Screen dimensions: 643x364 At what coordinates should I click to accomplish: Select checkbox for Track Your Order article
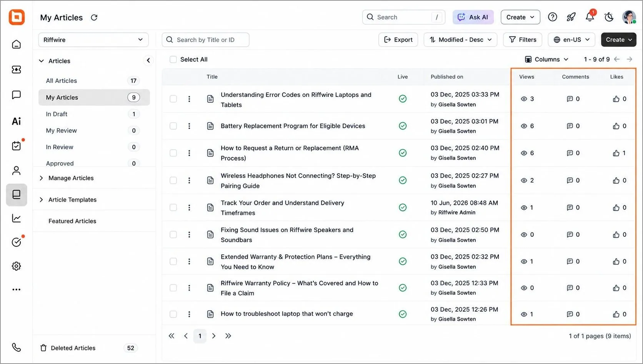pos(173,208)
